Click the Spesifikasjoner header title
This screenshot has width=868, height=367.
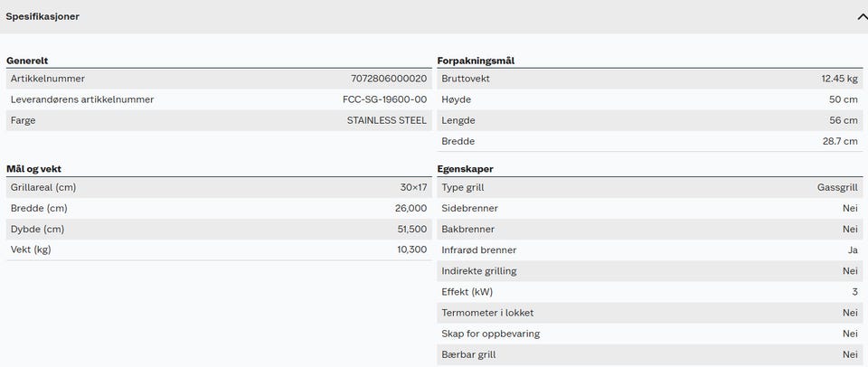[42, 16]
